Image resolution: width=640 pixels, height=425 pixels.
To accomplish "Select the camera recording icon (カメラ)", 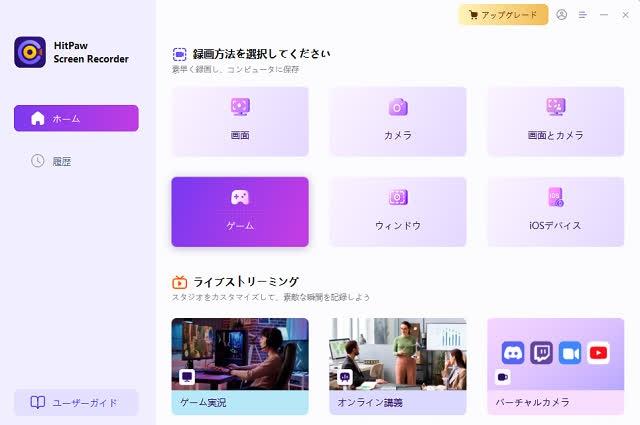I will pyautogui.click(x=397, y=107).
